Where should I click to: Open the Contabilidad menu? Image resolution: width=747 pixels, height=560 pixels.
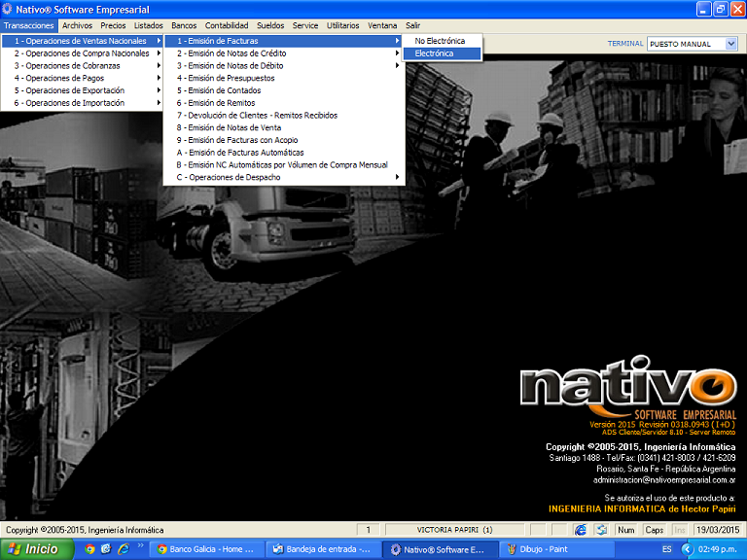(x=226, y=25)
